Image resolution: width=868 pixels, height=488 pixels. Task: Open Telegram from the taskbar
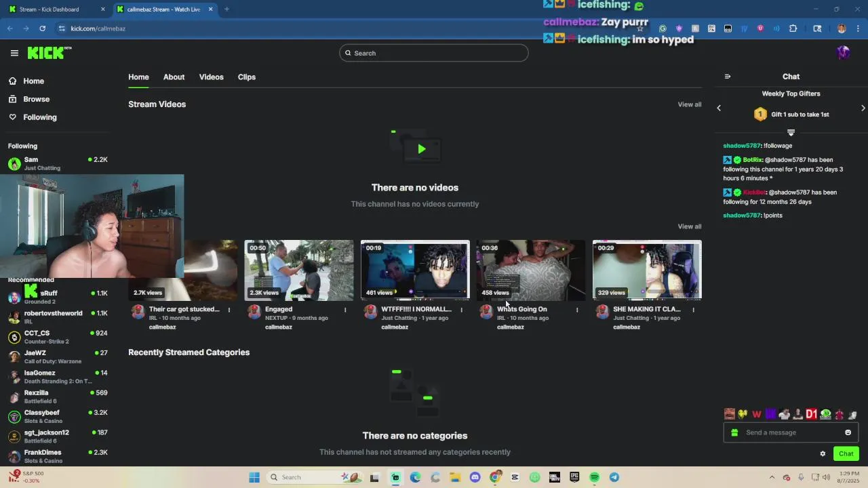point(614,477)
